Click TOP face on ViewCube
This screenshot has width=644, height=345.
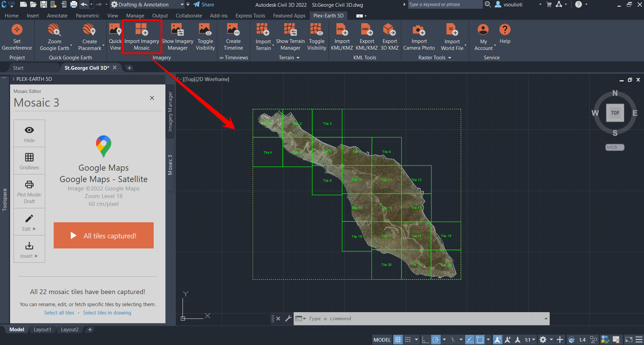(x=615, y=113)
